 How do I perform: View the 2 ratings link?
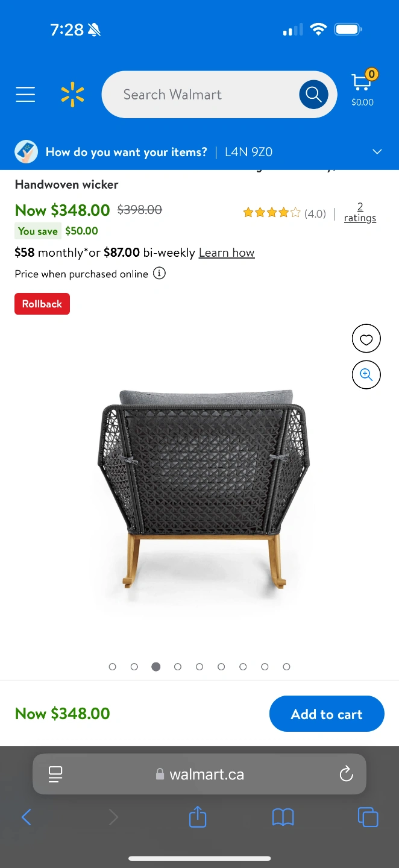coord(360,212)
